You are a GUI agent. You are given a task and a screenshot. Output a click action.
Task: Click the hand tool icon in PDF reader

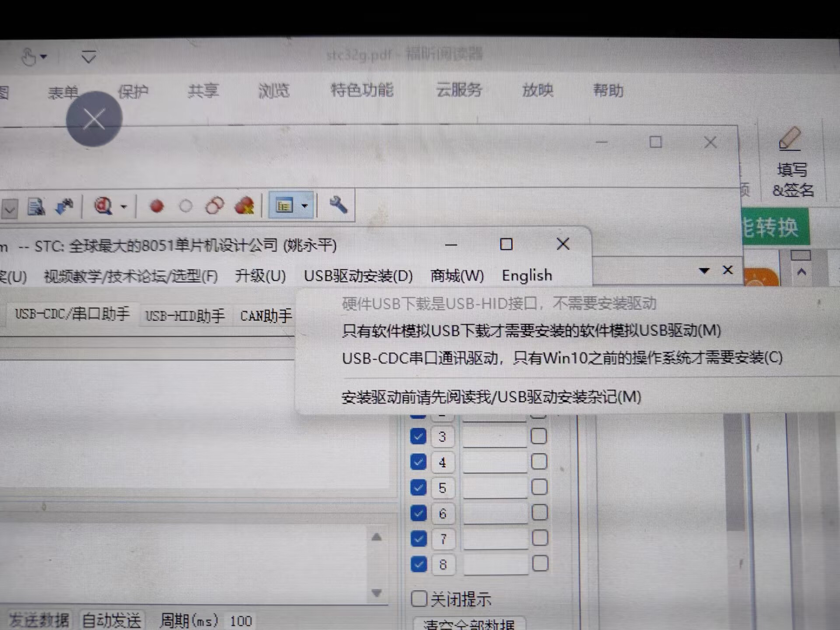coord(29,57)
